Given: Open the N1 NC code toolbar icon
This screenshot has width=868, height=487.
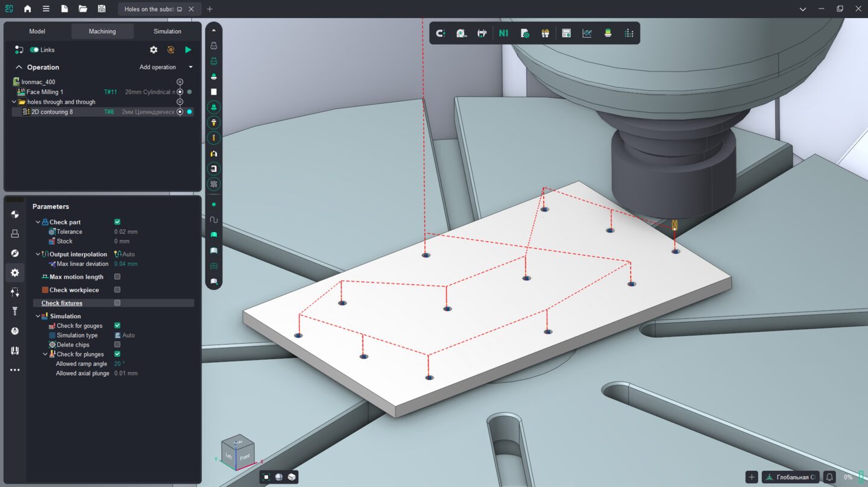Looking at the screenshot, I should tap(503, 33).
